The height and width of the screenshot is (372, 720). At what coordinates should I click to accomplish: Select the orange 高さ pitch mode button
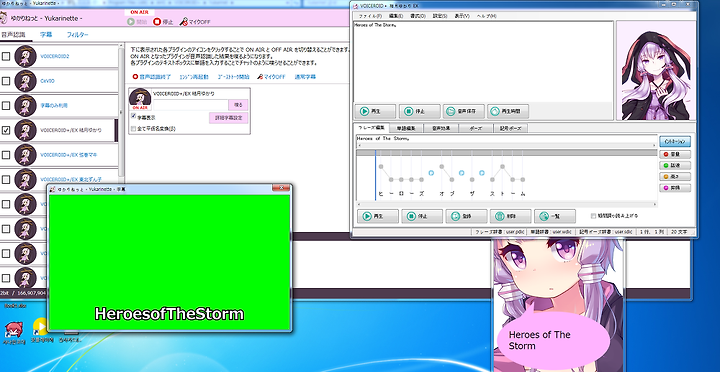pos(675,176)
